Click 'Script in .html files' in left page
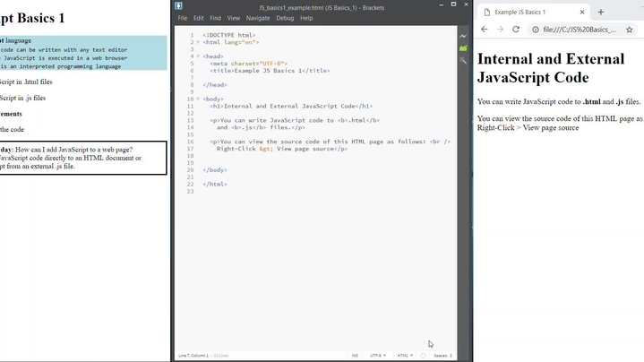 [x=26, y=82]
